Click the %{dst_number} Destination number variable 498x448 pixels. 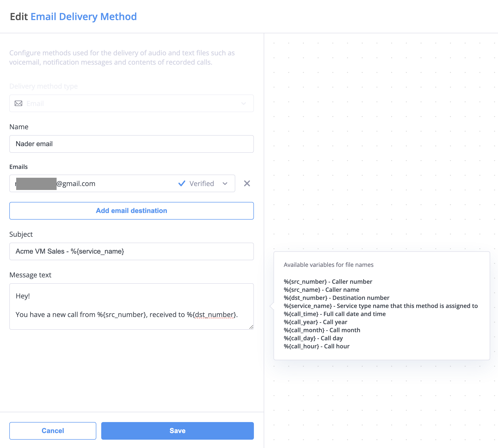tap(336, 298)
